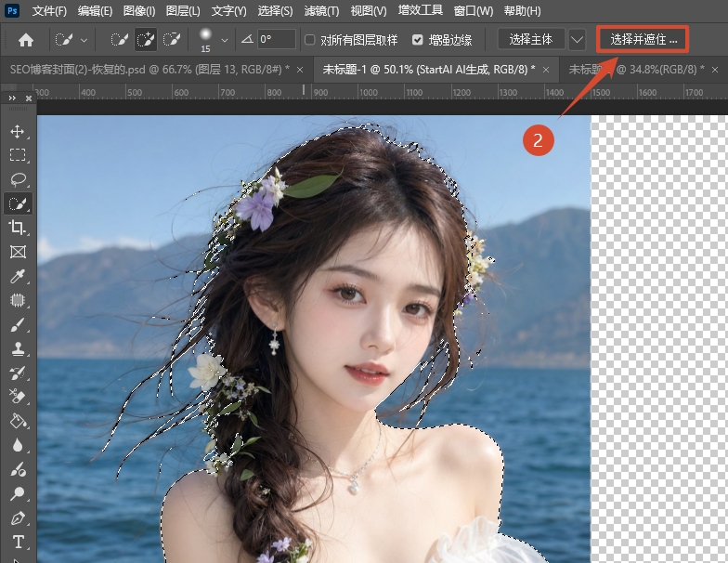Open the tool preset picker dropdown
The width and height of the screenshot is (728, 563).
pos(84,41)
